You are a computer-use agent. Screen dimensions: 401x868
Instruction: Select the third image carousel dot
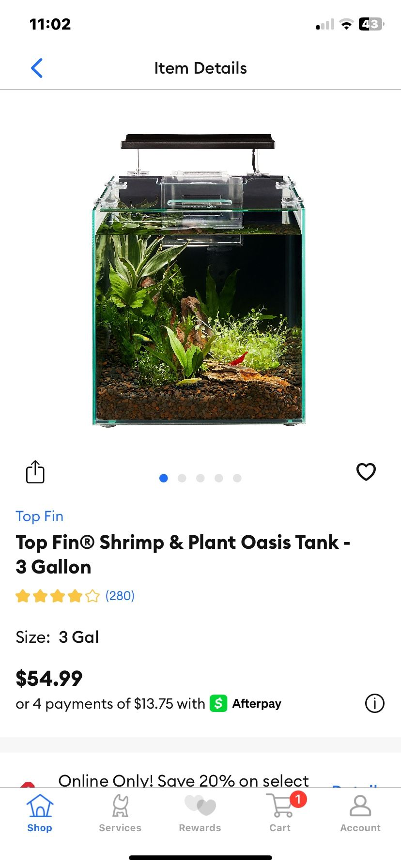pyautogui.click(x=200, y=479)
